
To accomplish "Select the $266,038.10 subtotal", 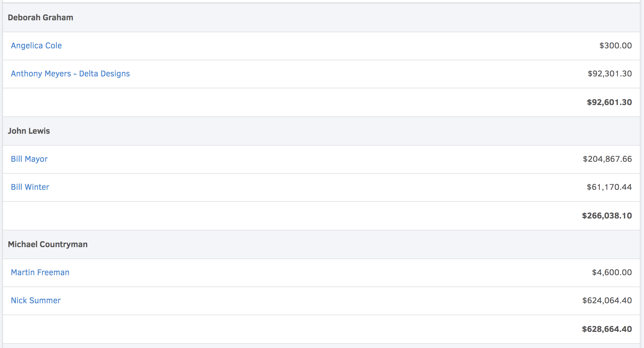I will point(607,216).
